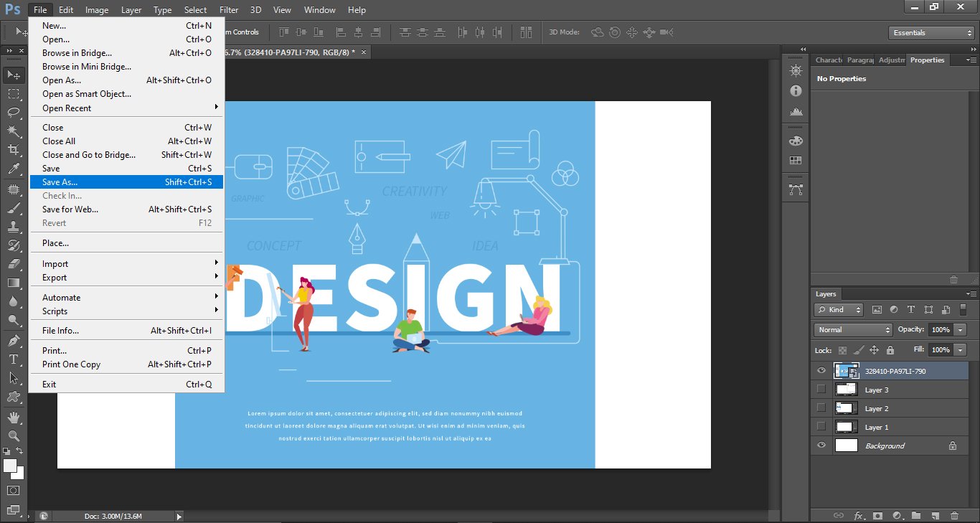Add a layer style using the fx icon
The image size is (980, 523).
point(860,516)
